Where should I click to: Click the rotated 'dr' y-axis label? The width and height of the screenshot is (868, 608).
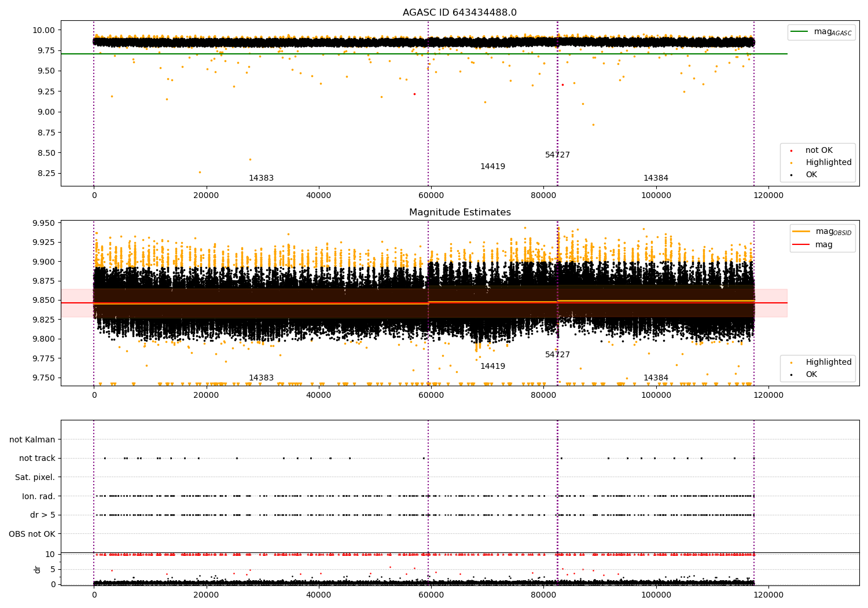(x=38, y=569)
